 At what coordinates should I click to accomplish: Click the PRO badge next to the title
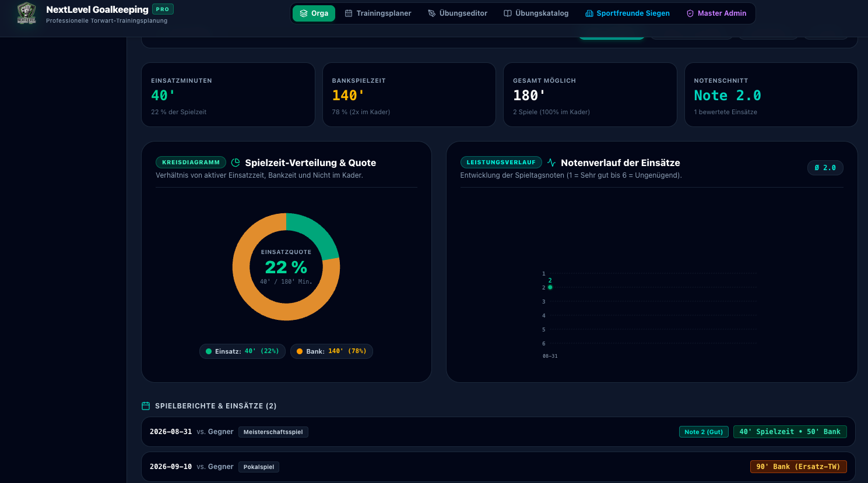(x=163, y=9)
